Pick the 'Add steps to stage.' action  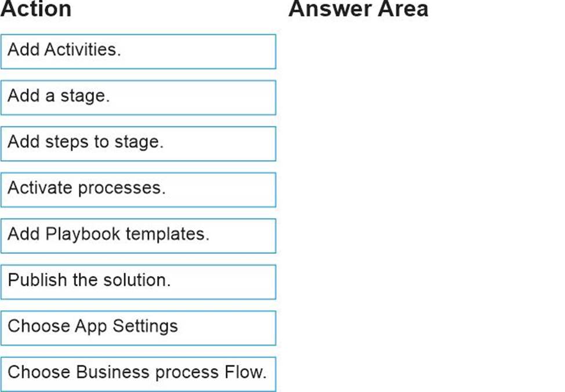pos(138,143)
